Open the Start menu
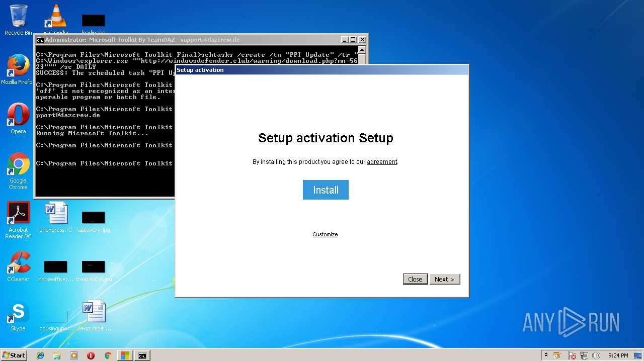The width and height of the screenshot is (644, 362). [14, 355]
